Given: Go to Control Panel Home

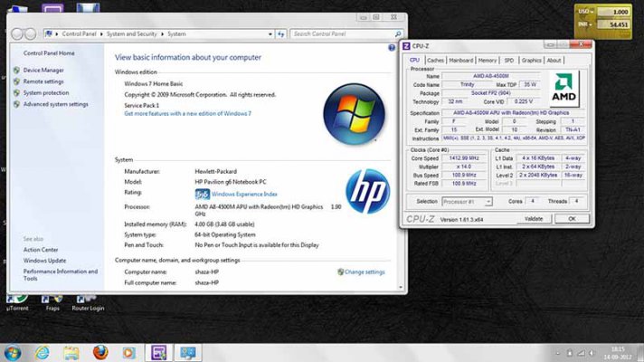Looking at the screenshot, I should (49, 53).
